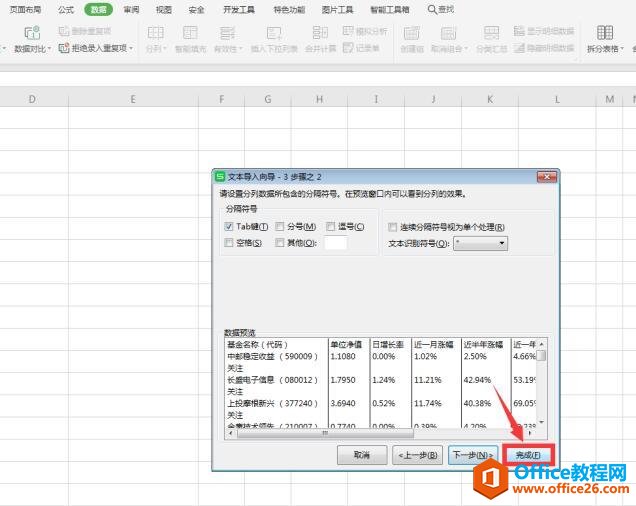The height and width of the screenshot is (506, 636).
Task: Click the 插入下拉列表 icon
Action: [274, 33]
